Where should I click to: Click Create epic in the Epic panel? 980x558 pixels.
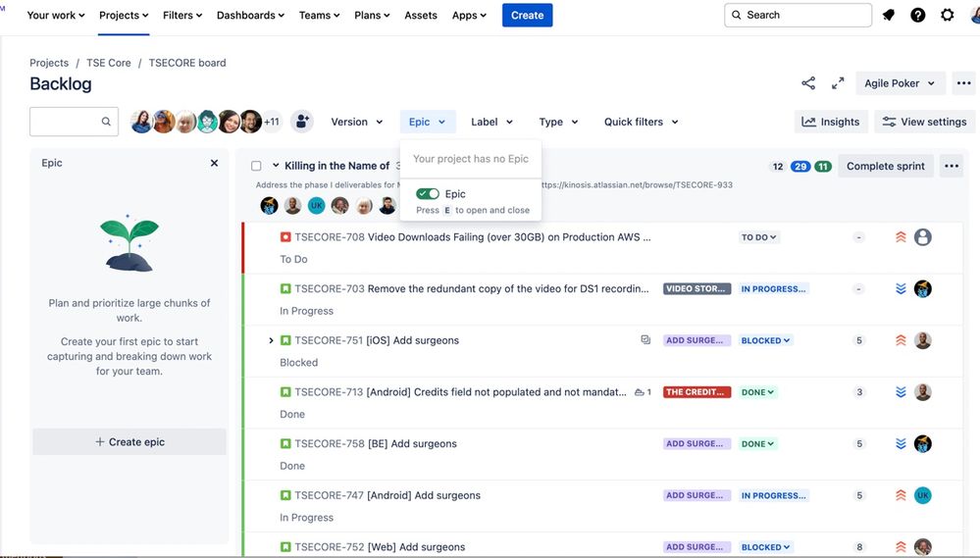[x=129, y=441]
